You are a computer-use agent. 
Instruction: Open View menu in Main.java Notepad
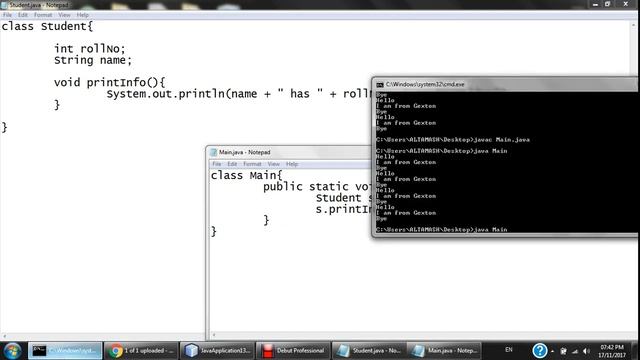tap(273, 164)
